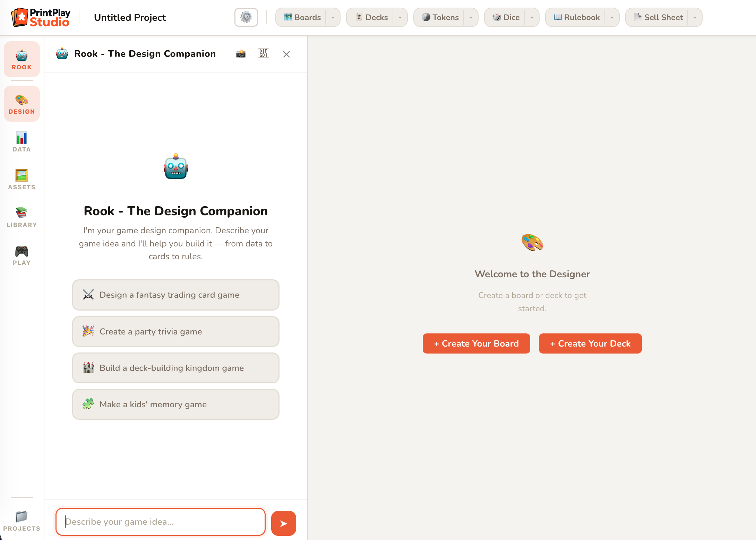The height and width of the screenshot is (540, 756).
Task: Expand the Decks dropdown arrow
Action: tap(400, 17)
